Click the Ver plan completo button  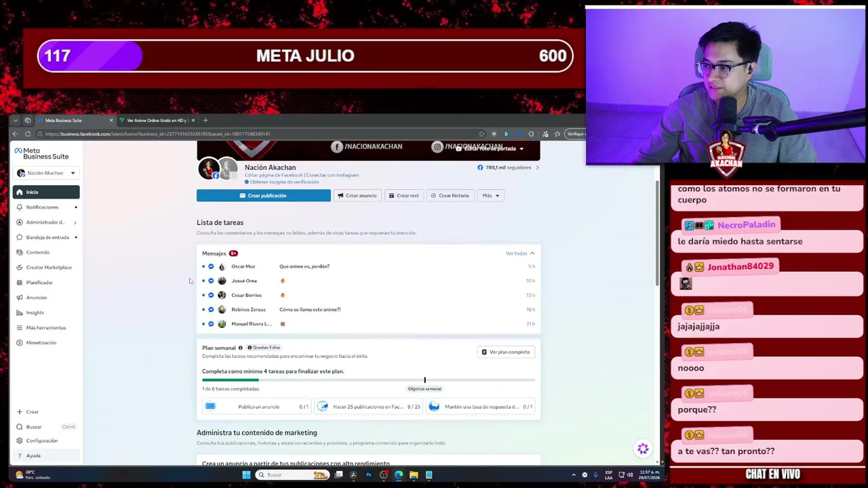click(505, 352)
